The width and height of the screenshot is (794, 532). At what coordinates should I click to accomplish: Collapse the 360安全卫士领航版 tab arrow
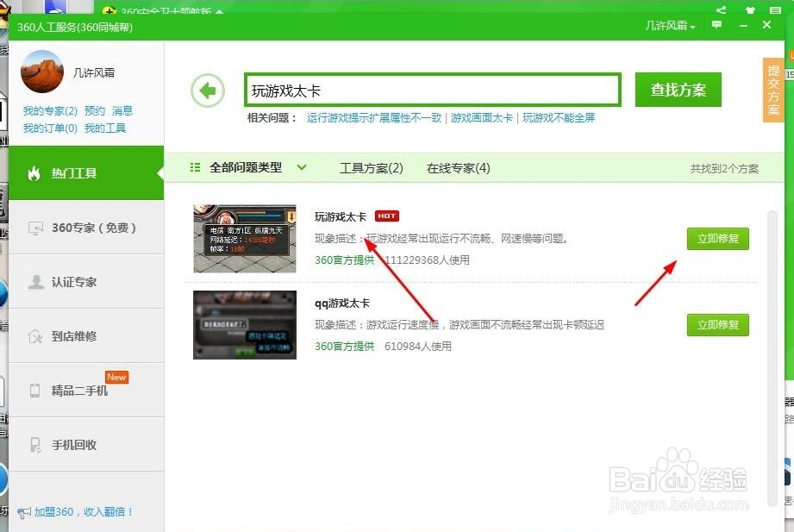218,12
